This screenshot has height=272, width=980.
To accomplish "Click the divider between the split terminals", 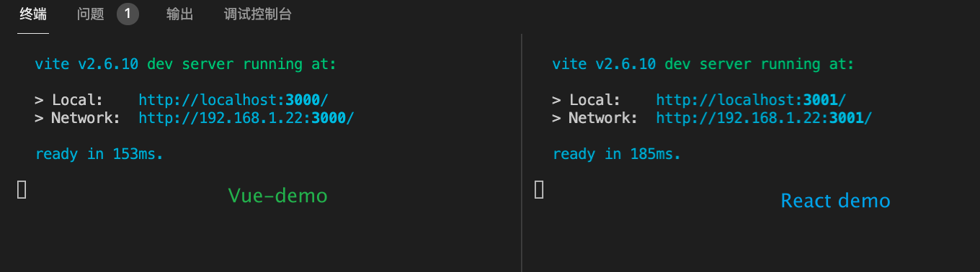I will [521, 153].
